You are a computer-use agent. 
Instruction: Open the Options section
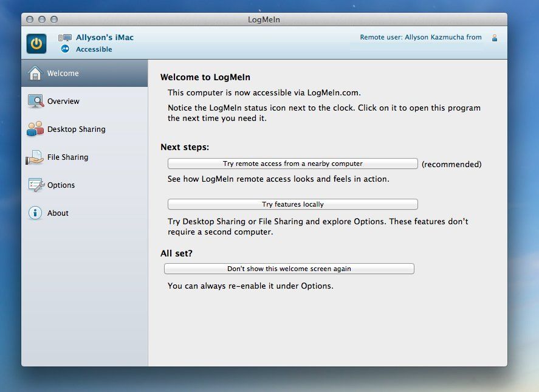61,185
